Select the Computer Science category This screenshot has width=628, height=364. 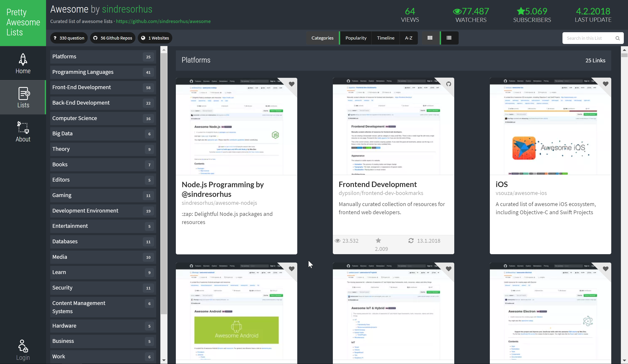(x=103, y=118)
